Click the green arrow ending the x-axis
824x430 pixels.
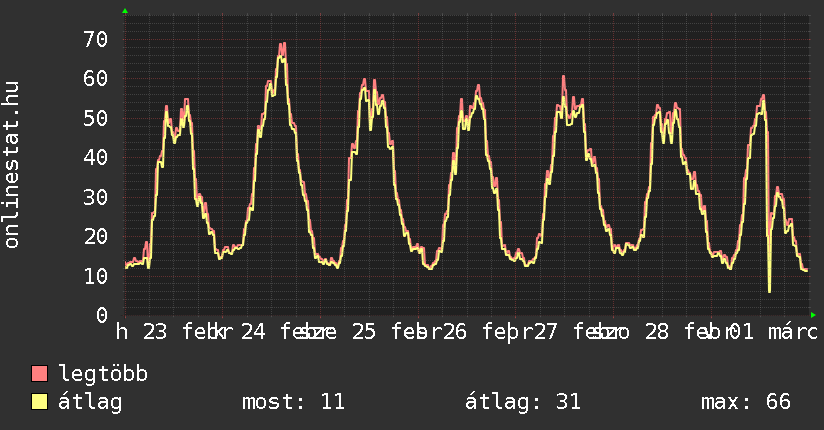click(813, 314)
